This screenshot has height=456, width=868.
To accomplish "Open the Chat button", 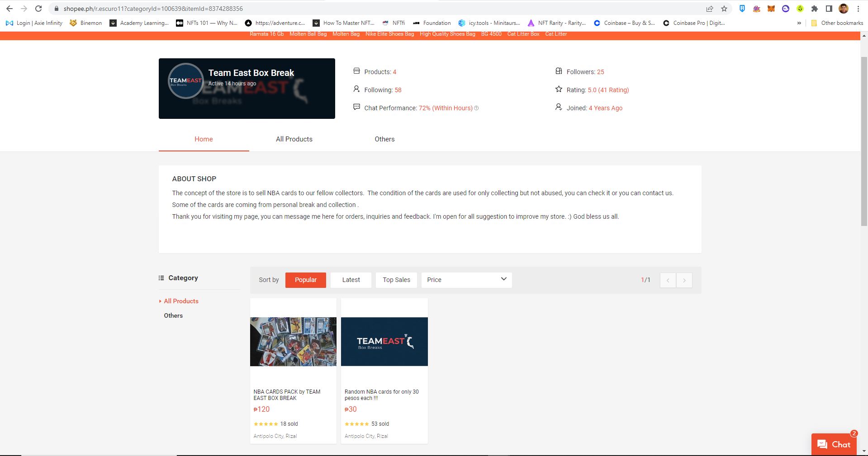I will click(834, 444).
